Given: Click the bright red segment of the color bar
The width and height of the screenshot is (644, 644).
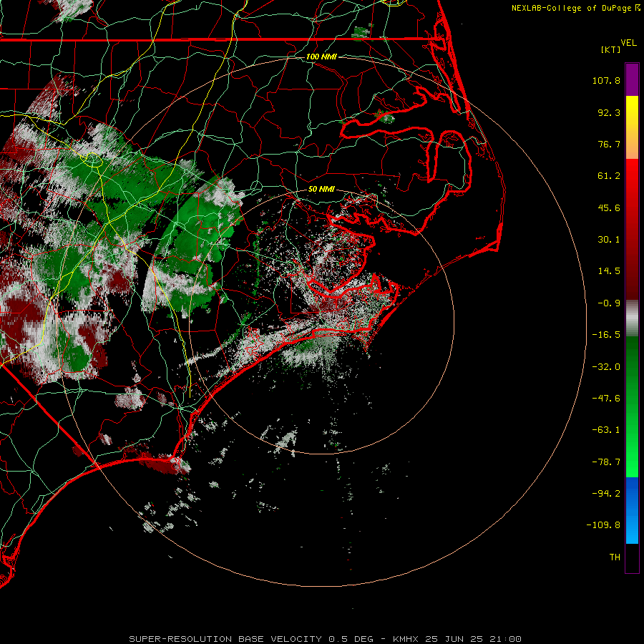Looking at the screenshot, I should coord(632,177).
